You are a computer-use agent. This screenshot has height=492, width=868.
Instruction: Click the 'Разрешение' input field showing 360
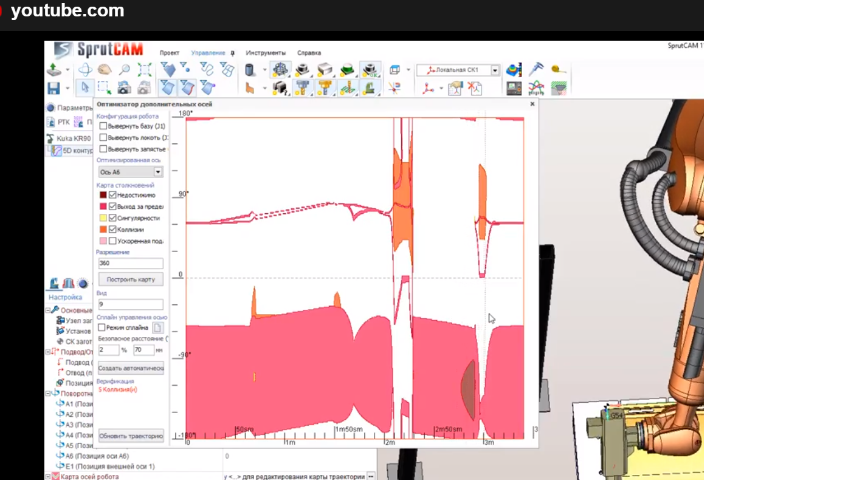pos(131,264)
